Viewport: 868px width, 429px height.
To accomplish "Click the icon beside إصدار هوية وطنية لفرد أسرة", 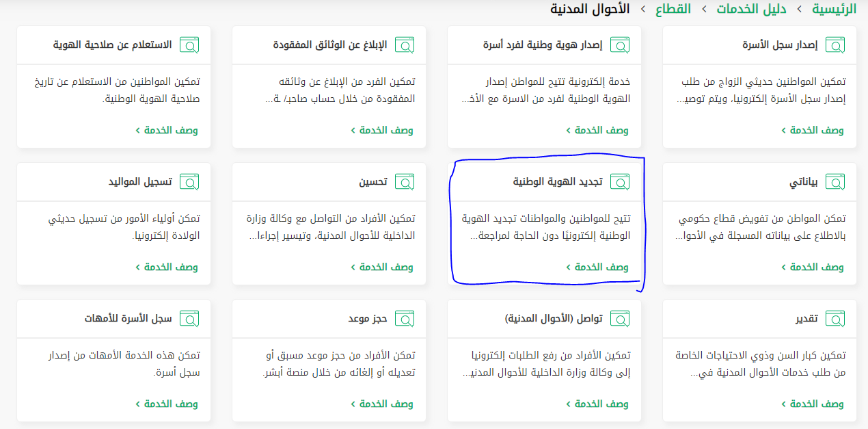I will (620, 45).
